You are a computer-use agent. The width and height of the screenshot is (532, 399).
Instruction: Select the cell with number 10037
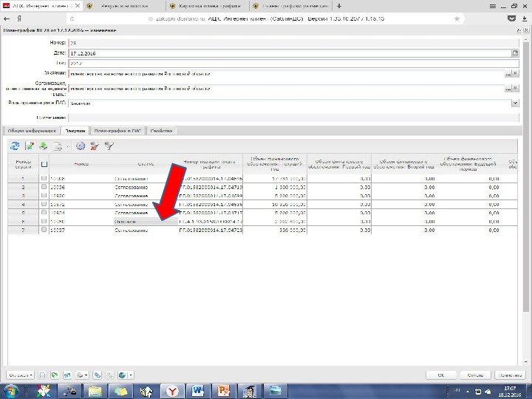coord(81,230)
